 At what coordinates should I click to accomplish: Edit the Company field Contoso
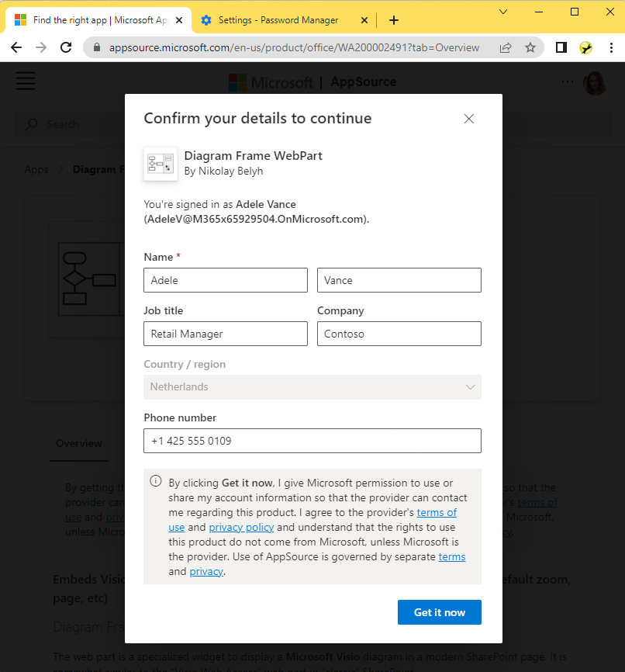click(x=399, y=334)
